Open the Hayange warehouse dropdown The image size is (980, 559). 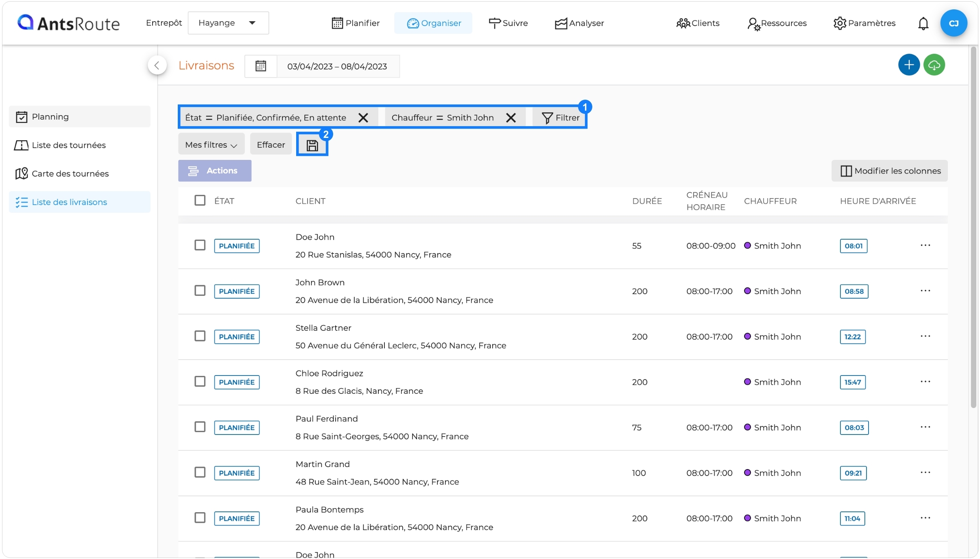pos(228,23)
